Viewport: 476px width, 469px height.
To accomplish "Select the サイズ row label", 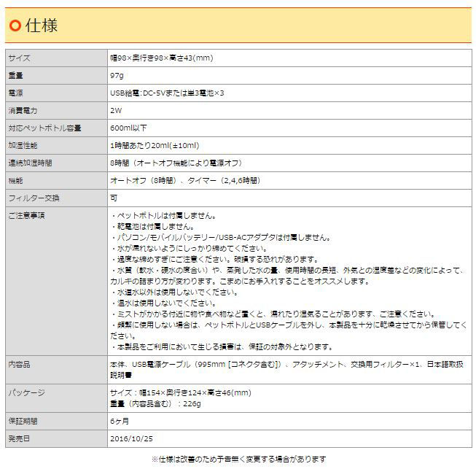I will 20,58.
